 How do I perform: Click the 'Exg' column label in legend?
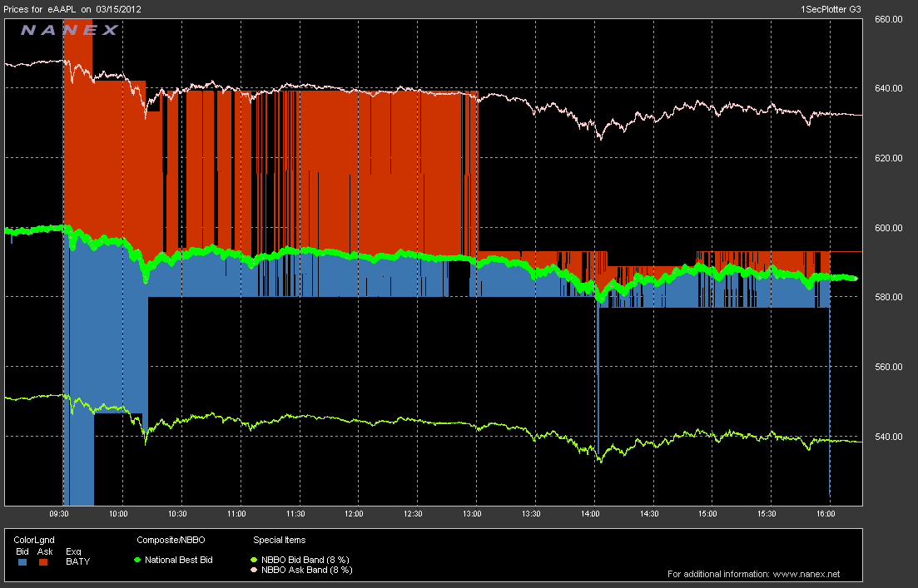click(73, 551)
